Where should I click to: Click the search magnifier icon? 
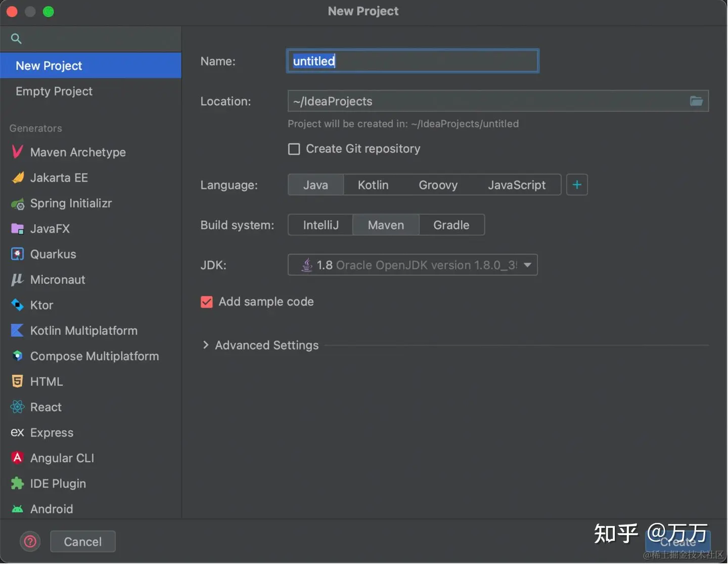click(16, 38)
